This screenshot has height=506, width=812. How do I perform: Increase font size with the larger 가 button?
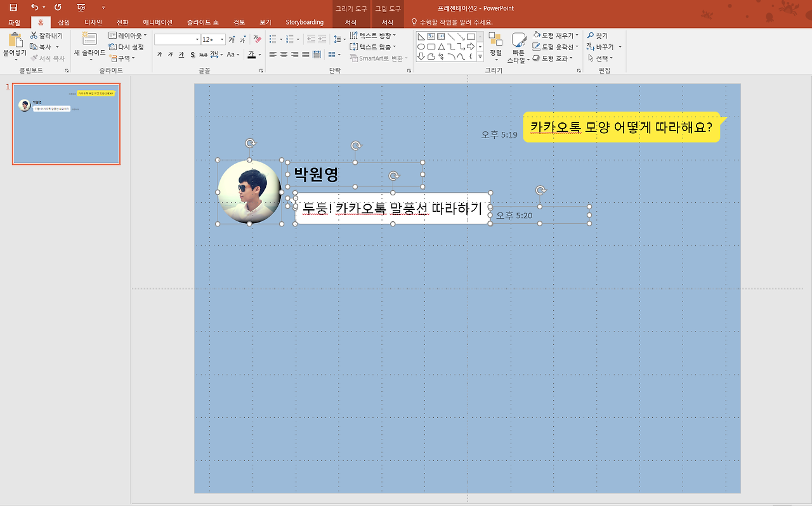pos(232,39)
